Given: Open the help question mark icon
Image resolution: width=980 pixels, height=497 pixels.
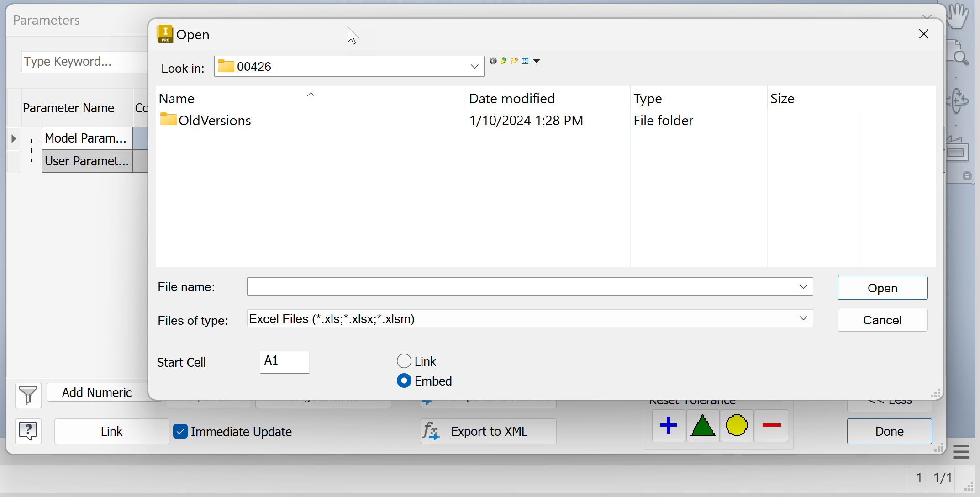Looking at the screenshot, I should (28, 431).
